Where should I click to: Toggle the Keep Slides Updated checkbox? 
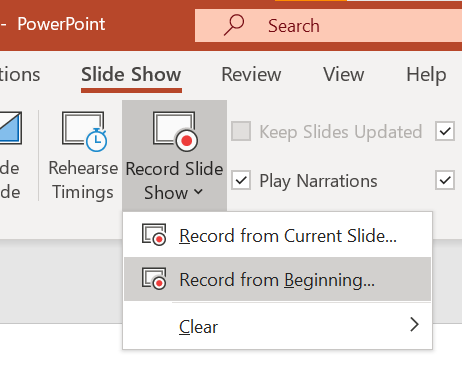[x=241, y=131]
